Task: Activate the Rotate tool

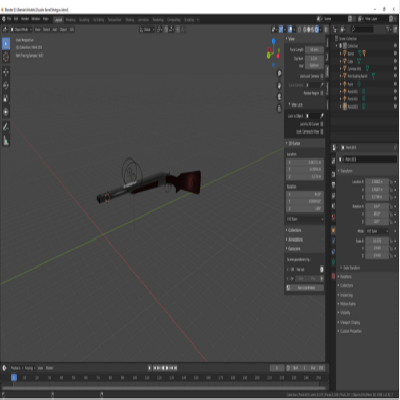Action: pyautogui.click(x=6, y=85)
